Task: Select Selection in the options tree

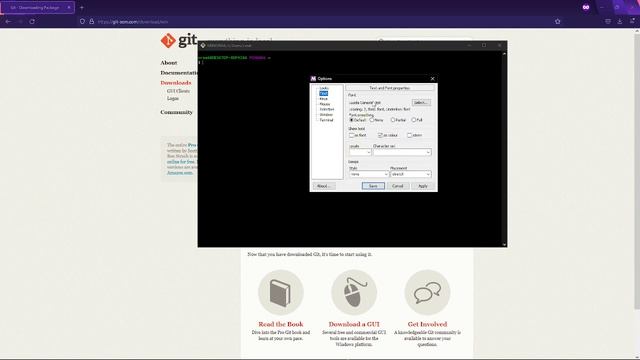Action: click(x=327, y=109)
